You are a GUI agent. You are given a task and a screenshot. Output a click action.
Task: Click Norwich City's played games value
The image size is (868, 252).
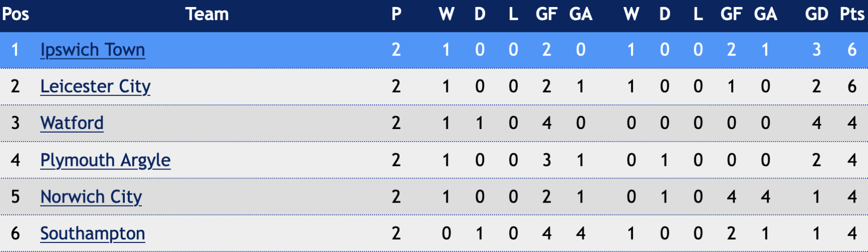397,197
